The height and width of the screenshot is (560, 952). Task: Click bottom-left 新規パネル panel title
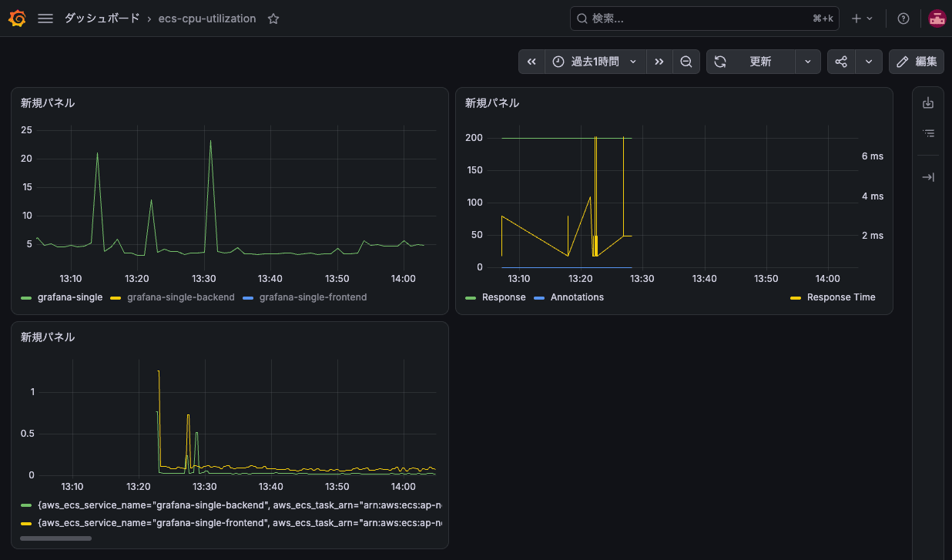pos(48,337)
